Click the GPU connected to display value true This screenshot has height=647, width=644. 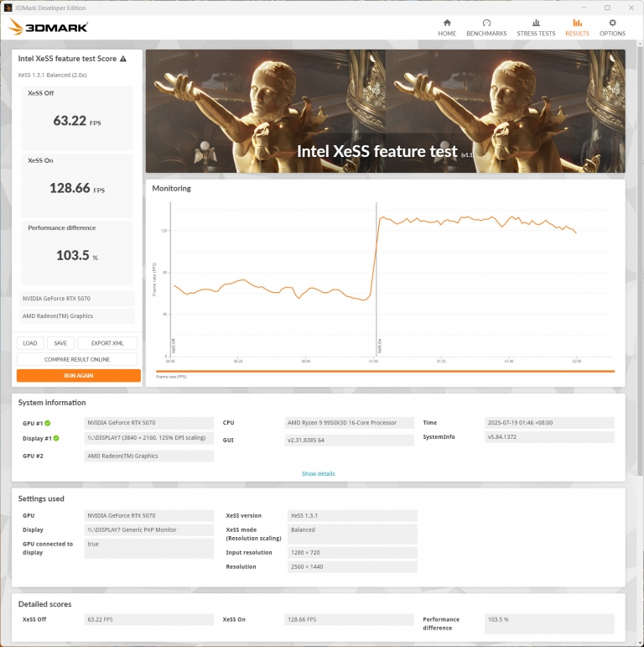(x=148, y=548)
